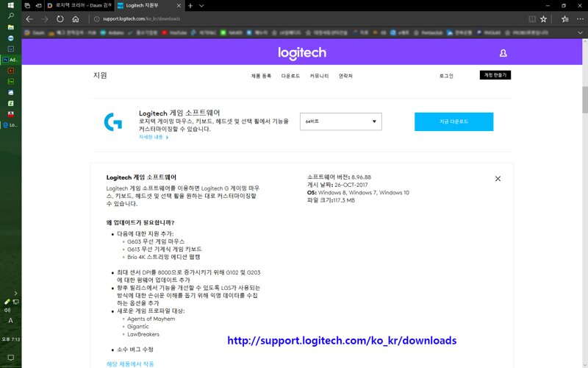Open the tabs you've set aside icon
The width and height of the screenshot is (588, 368).
(27, 6)
